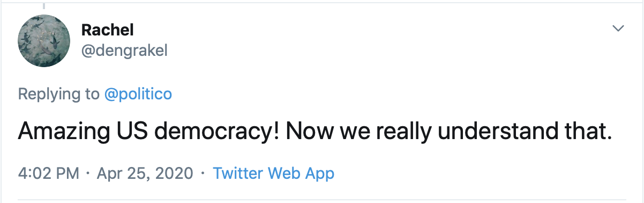Click the Replying to label

[58, 95]
